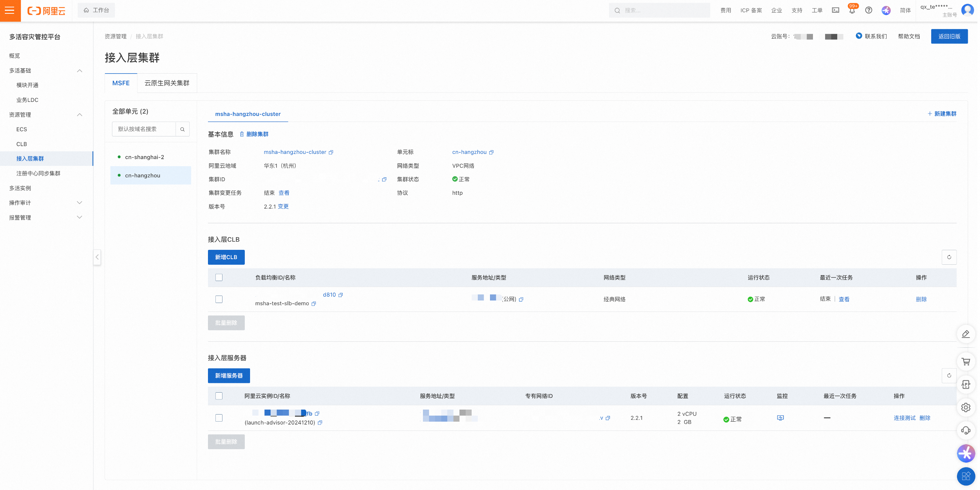Expand the 操作审计 menu group

click(80, 203)
